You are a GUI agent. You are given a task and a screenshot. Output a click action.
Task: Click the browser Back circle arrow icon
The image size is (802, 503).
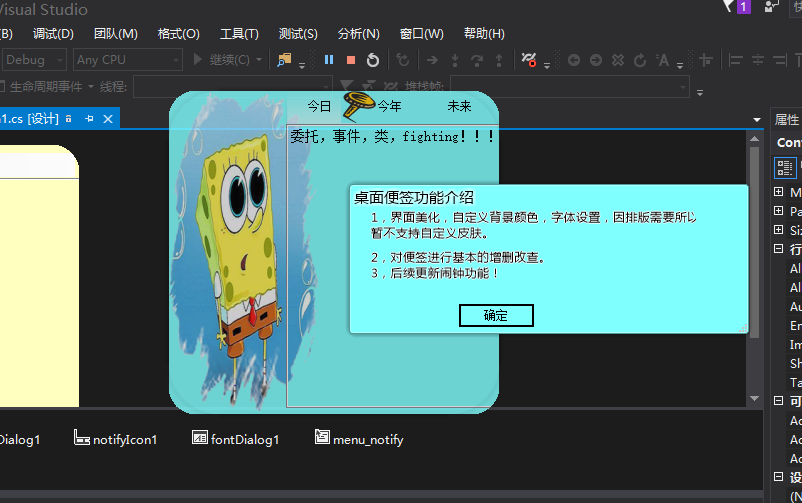[574, 60]
